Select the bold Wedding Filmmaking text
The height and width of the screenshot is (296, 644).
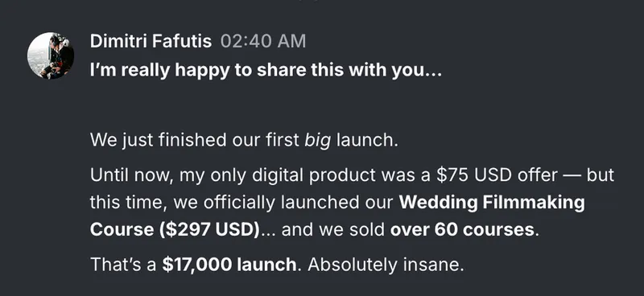492,203
